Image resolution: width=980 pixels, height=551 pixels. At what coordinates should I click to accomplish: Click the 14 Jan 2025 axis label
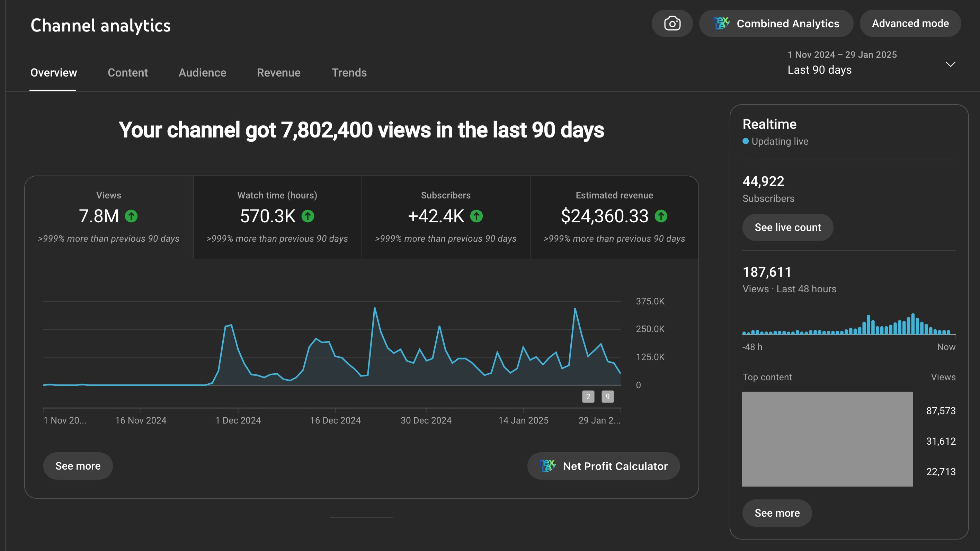(x=524, y=420)
